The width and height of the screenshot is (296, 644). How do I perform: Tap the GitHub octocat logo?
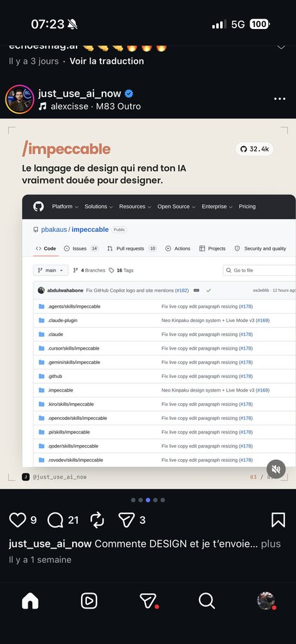click(39, 207)
